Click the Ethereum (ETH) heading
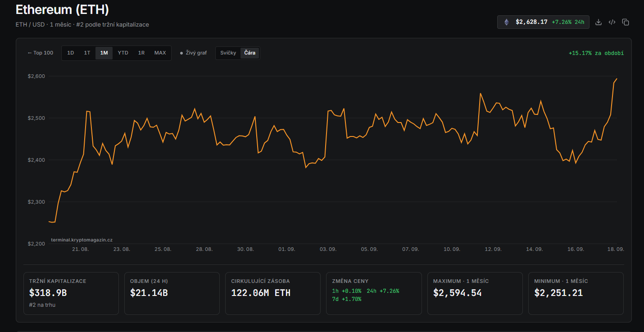Image resolution: width=644 pixels, height=332 pixels. click(62, 9)
